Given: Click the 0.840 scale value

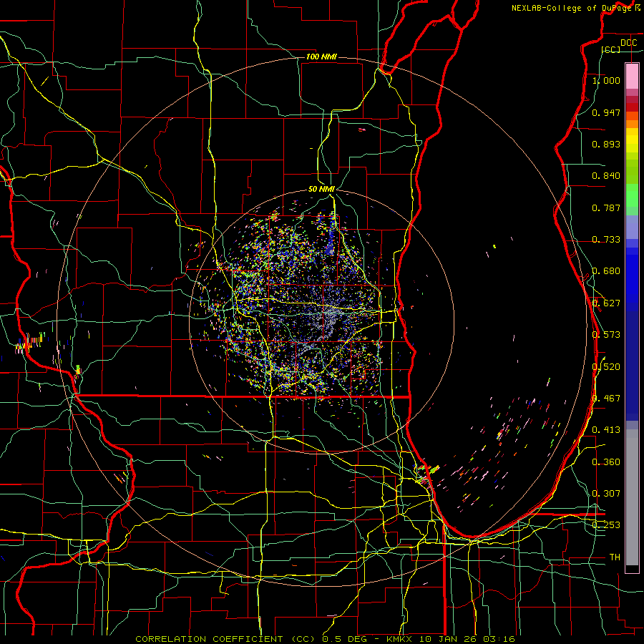Looking at the screenshot, I should point(606,176).
